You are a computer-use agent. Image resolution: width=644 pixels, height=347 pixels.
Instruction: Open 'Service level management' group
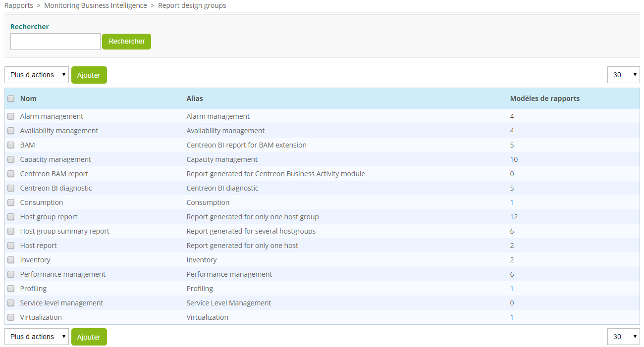[61, 302]
